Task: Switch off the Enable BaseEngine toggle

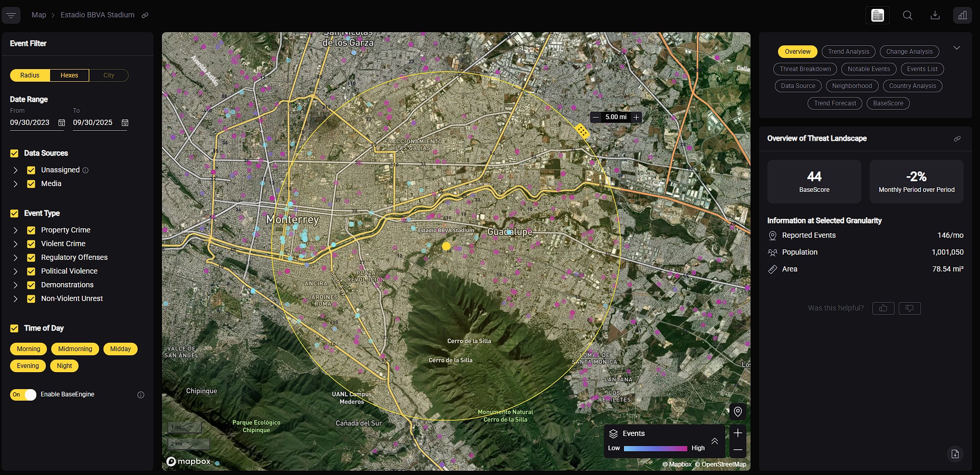Action: point(23,395)
